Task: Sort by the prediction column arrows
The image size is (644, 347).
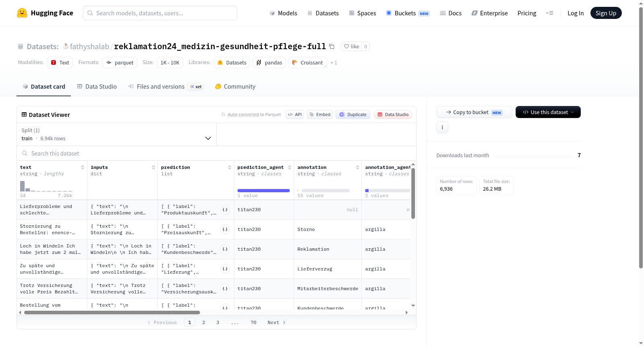Action: pos(229,167)
